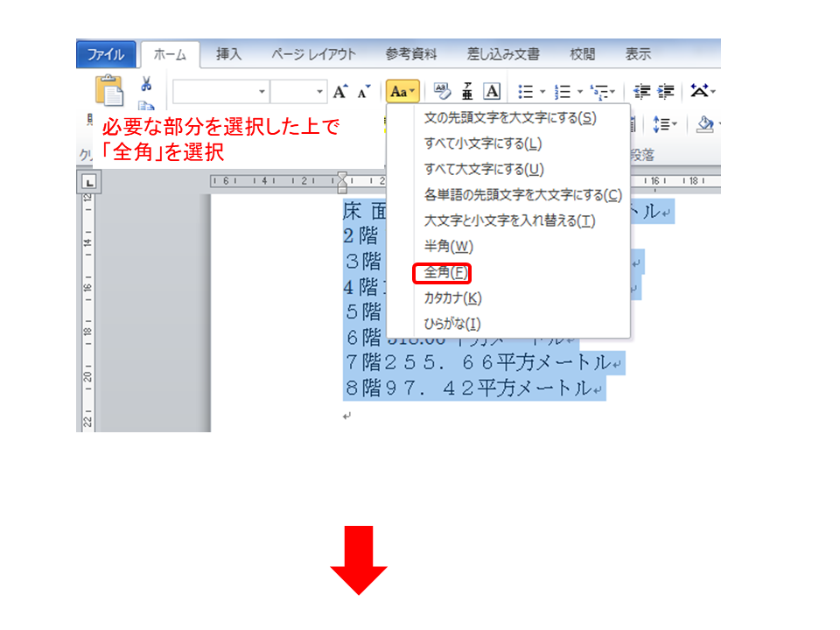The image size is (840, 630).
Task: Expand the Change Case (Aa) dropdown
Action: (403, 91)
